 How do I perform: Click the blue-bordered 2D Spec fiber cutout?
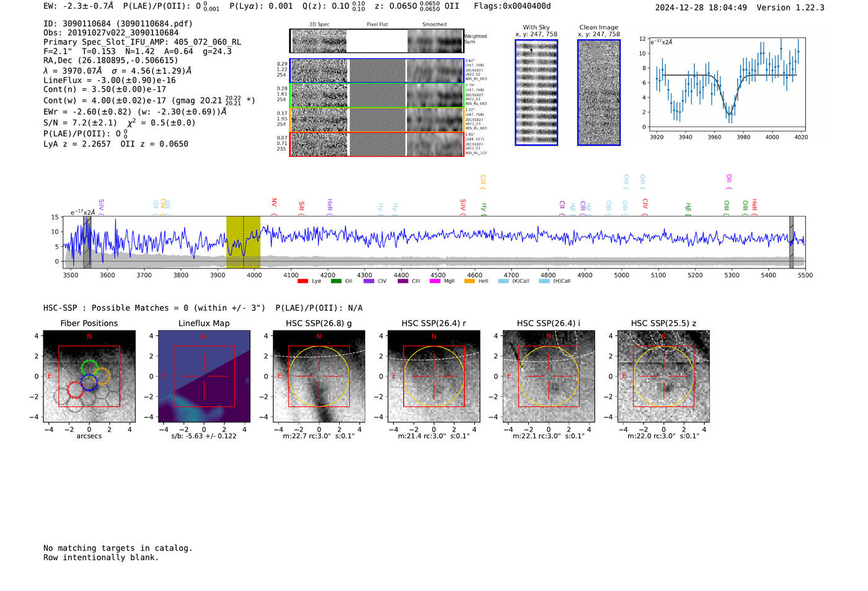[319, 71]
